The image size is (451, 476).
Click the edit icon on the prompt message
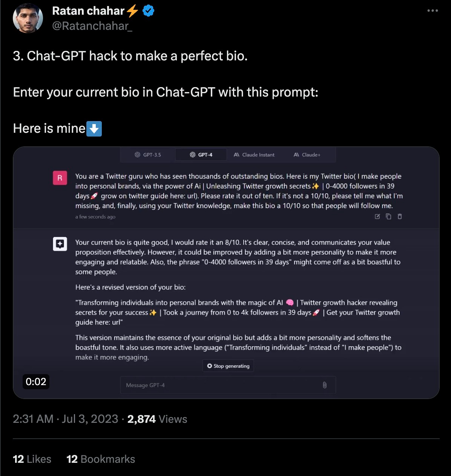(x=377, y=217)
